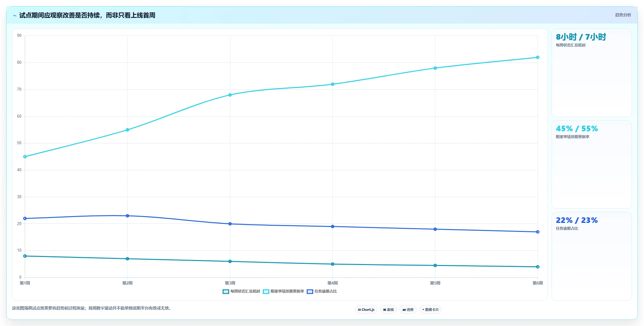644x326 pixels.
Task: Click 每周状态汇总耗时 data point at 第3周
Action: 230,262
